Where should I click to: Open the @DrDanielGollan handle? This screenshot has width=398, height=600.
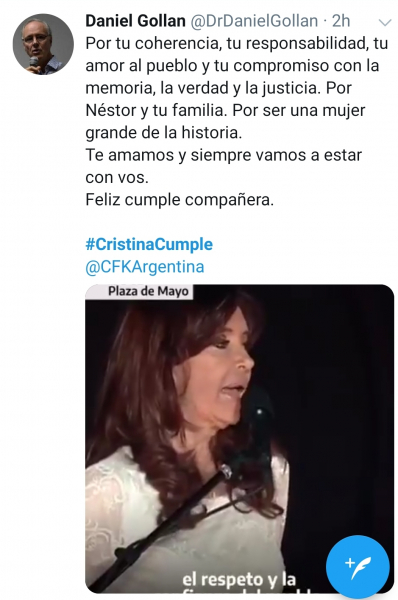pyautogui.click(x=254, y=21)
